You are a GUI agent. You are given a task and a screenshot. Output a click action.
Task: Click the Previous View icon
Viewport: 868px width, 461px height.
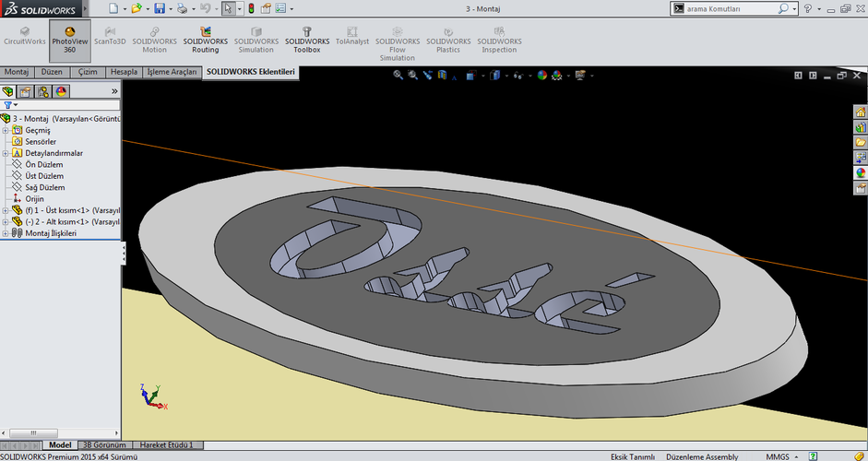[x=427, y=75]
